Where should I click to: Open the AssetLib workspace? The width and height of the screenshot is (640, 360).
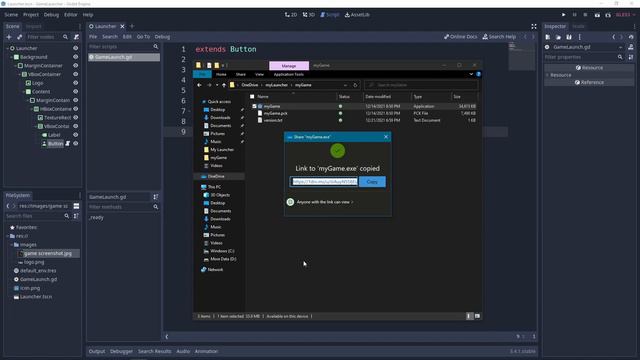(358, 15)
